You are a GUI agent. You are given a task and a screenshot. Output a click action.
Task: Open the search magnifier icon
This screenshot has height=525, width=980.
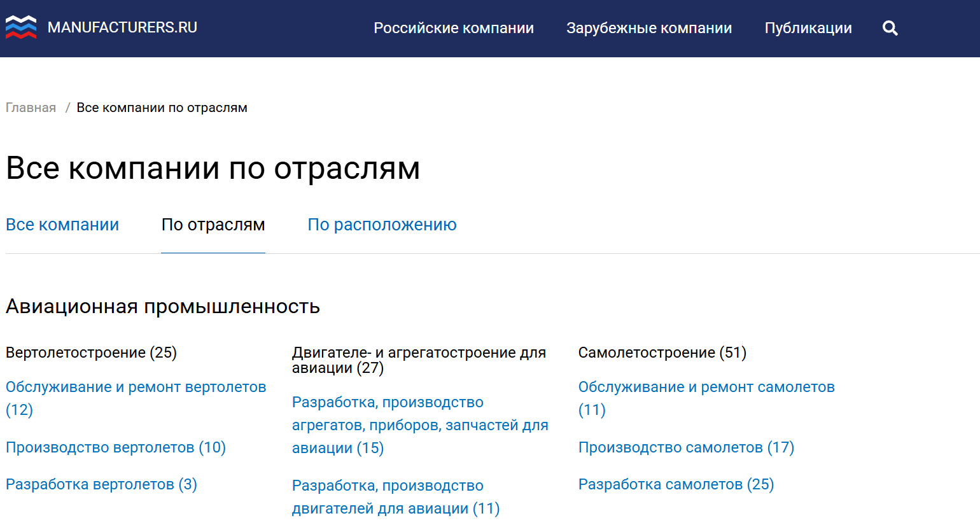pos(890,28)
